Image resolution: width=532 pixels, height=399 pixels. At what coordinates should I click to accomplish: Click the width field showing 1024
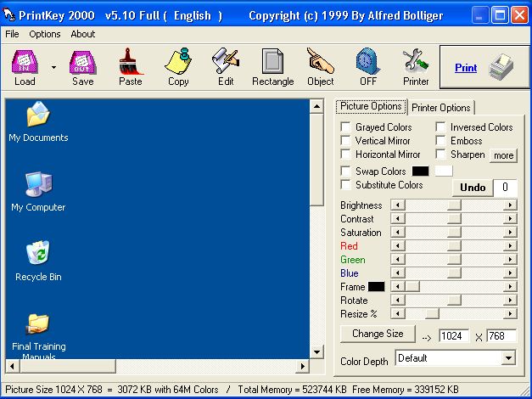pyautogui.click(x=454, y=336)
